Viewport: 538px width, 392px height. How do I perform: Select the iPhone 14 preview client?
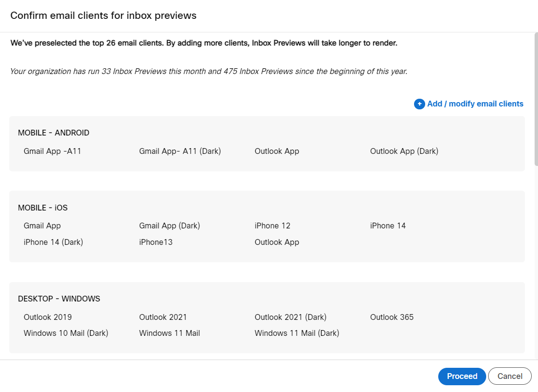(x=387, y=226)
